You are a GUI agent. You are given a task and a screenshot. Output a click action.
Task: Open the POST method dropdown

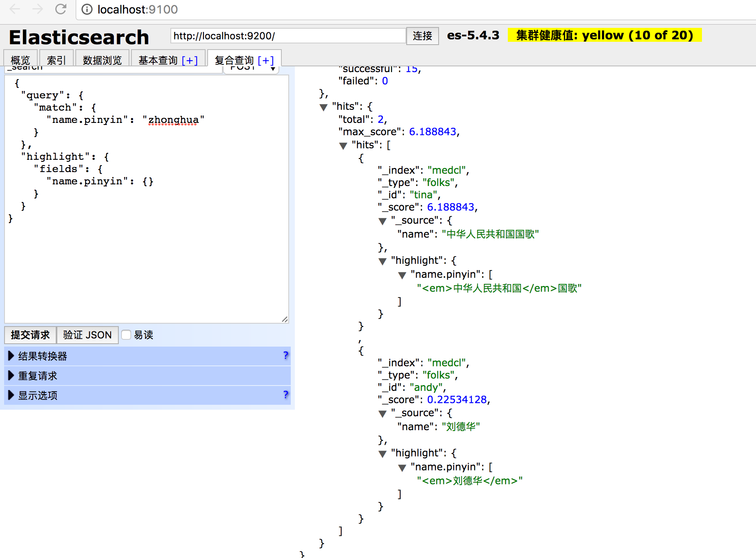251,70
